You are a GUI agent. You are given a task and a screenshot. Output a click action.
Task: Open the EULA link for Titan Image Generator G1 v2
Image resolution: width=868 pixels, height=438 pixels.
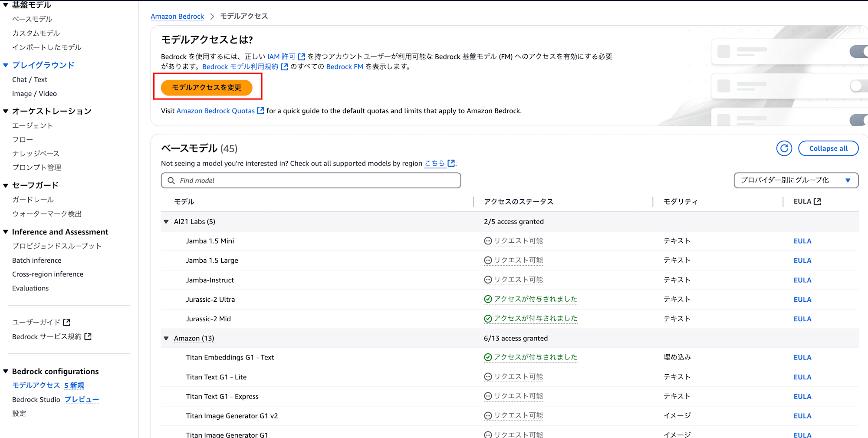click(802, 416)
